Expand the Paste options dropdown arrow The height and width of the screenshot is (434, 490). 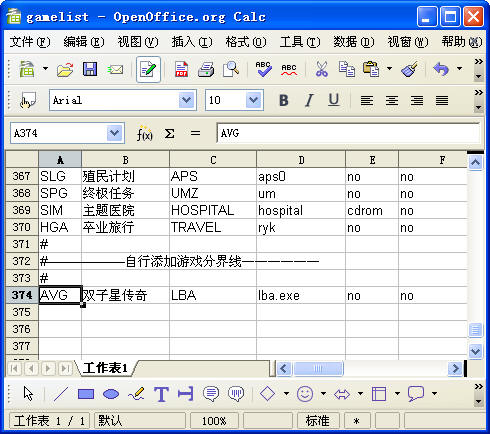coord(389,69)
